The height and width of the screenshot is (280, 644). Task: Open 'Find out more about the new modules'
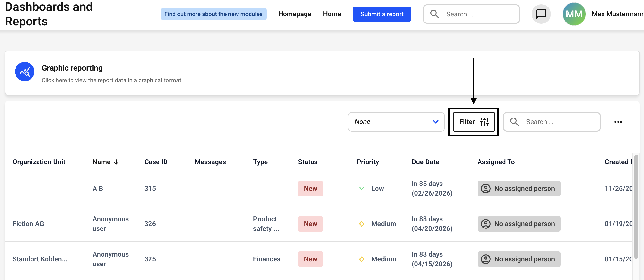pos(213,14)
